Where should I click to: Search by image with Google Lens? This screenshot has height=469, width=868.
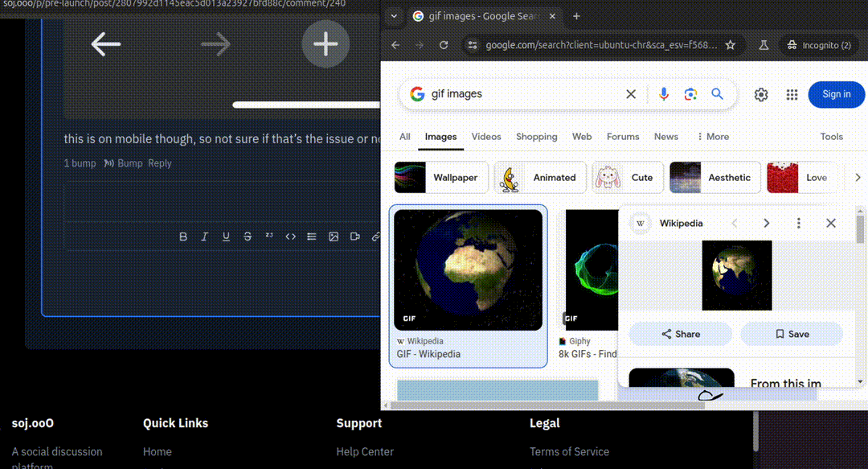tap(690, 93)
